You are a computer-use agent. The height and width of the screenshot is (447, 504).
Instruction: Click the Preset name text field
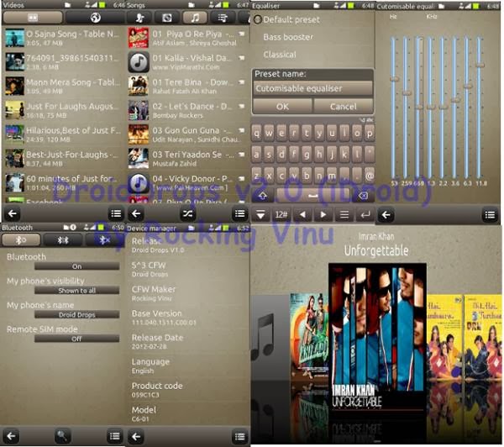click(312, 88)
